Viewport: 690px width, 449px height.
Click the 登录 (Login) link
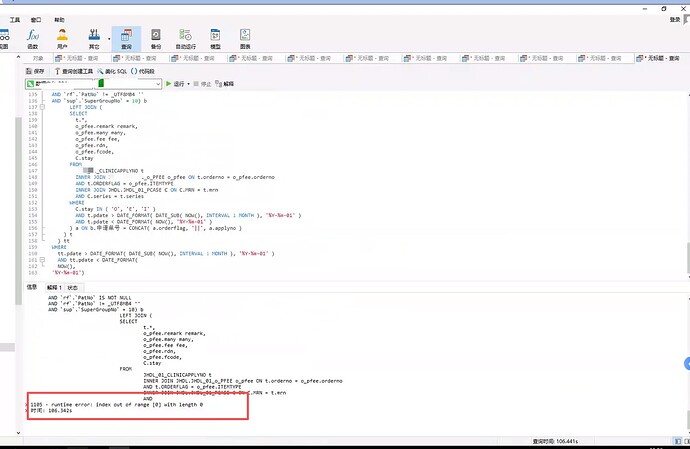point(677,19)
